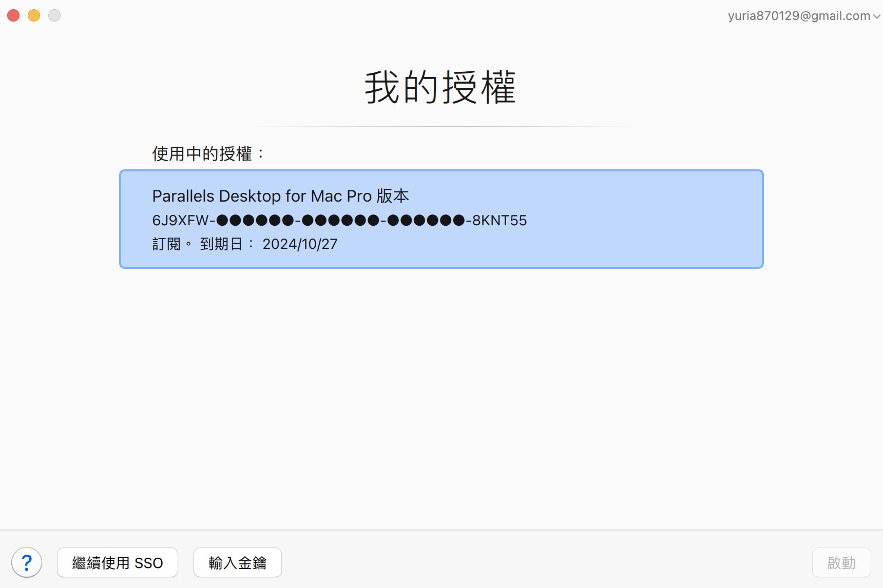Close the window with the red button
Screen dimensions: 883x588
coord(13,15)
